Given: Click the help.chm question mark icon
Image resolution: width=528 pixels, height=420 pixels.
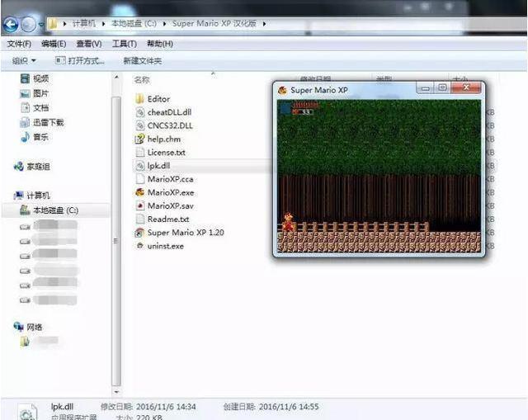Looking at the screenshot, I should pos(139,139).
